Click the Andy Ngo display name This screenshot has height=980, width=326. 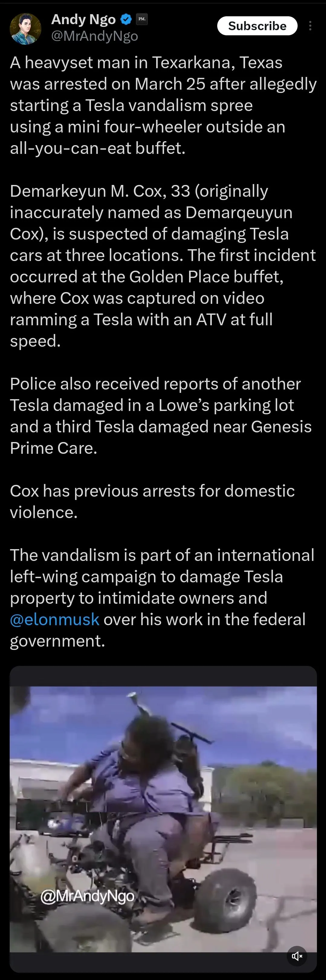[x=83, y=19]
